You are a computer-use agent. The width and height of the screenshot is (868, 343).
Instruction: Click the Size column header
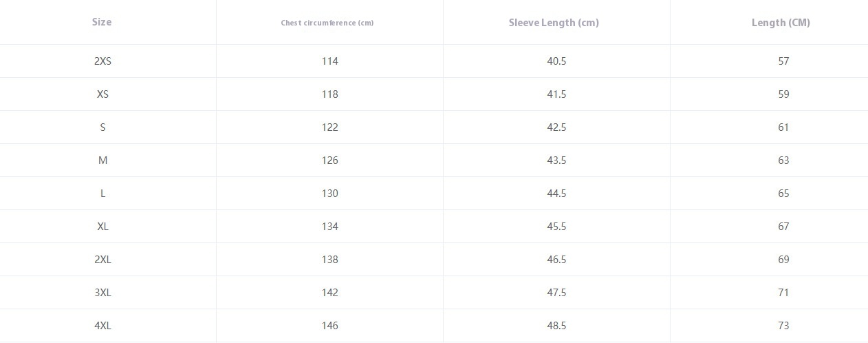102,22
